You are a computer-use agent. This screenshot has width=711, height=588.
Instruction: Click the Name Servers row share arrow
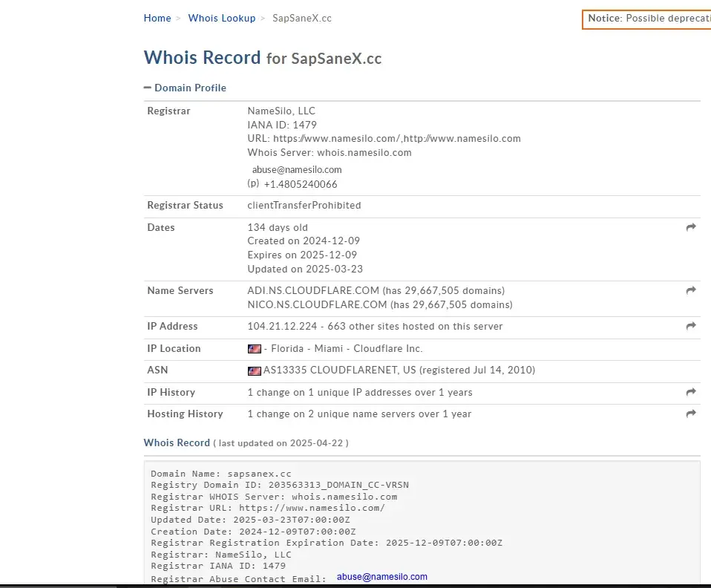coord(691,290)
